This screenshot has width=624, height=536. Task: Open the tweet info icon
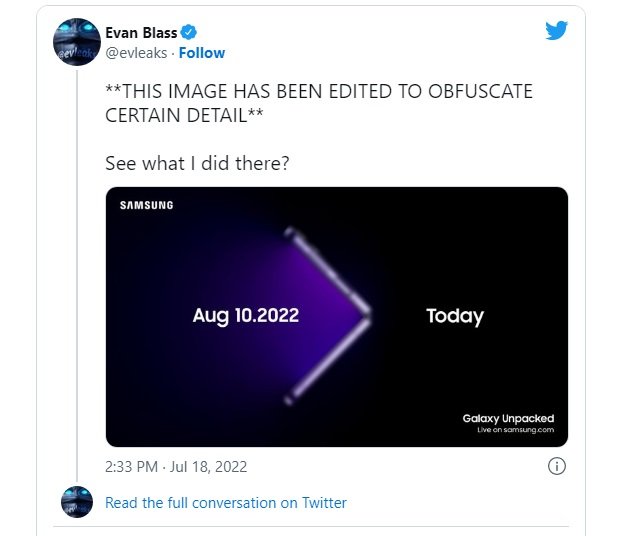click(556, 466)
